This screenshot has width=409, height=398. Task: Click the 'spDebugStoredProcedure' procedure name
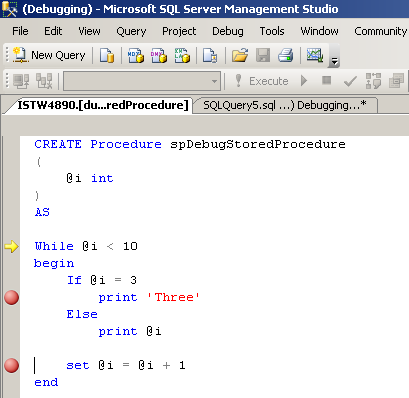click(x=258, y=144)
